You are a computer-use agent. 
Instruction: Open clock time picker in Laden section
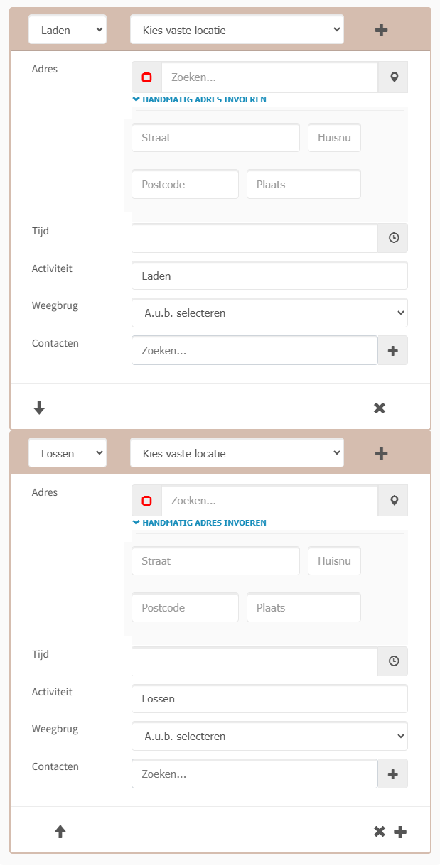393,238
